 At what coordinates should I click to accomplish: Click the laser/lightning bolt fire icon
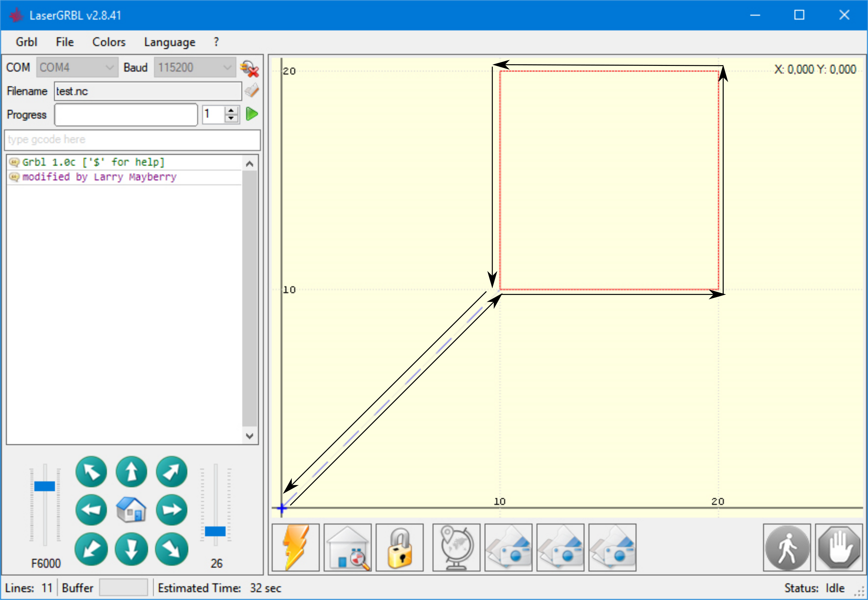297,546
